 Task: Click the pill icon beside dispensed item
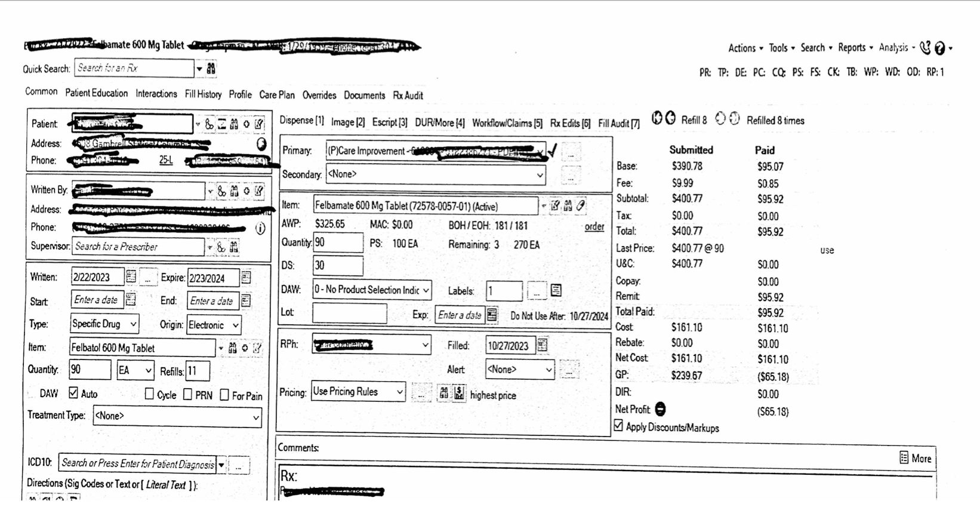tap(580, 206)
